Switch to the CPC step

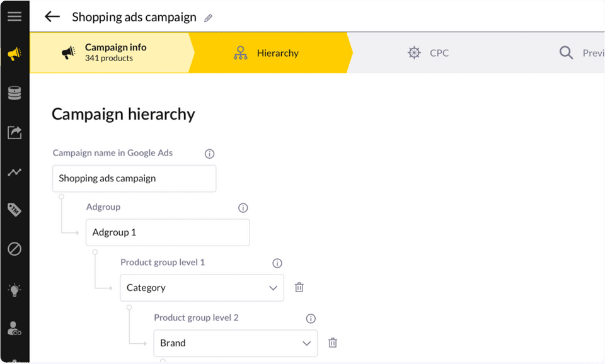pyautogui.click(x=429, y=53)
